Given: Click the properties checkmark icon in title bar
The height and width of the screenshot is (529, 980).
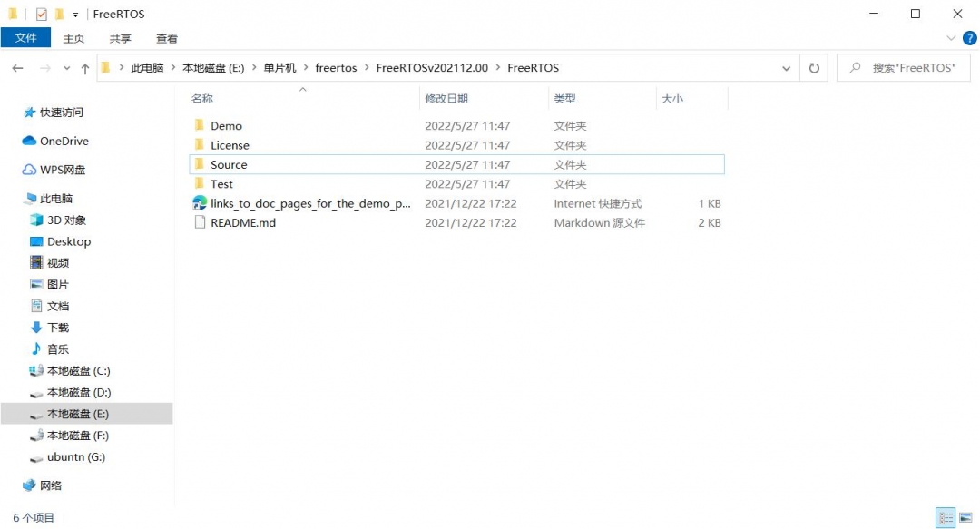Looking at the screenshot, I should pyautogui.click(x=41, y=14).
